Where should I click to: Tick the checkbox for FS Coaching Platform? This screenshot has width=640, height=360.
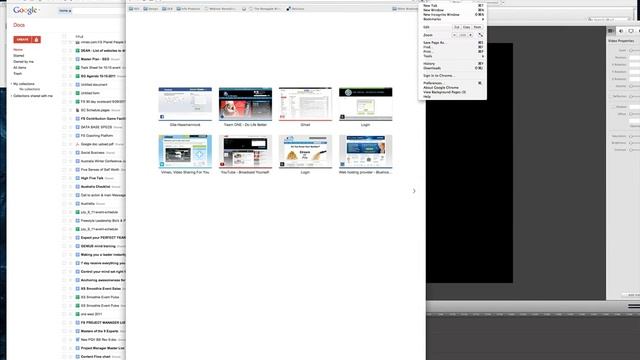tap(64, 136)
